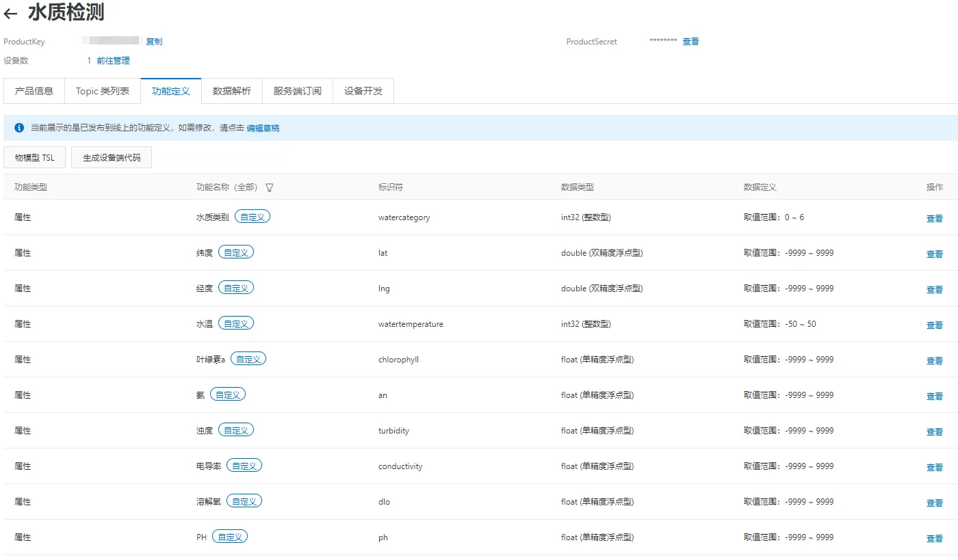Image resolution: width=958 pixels, height=560 pixels.
Task: Click the 标识符 column header
Action: pos(391,187)
